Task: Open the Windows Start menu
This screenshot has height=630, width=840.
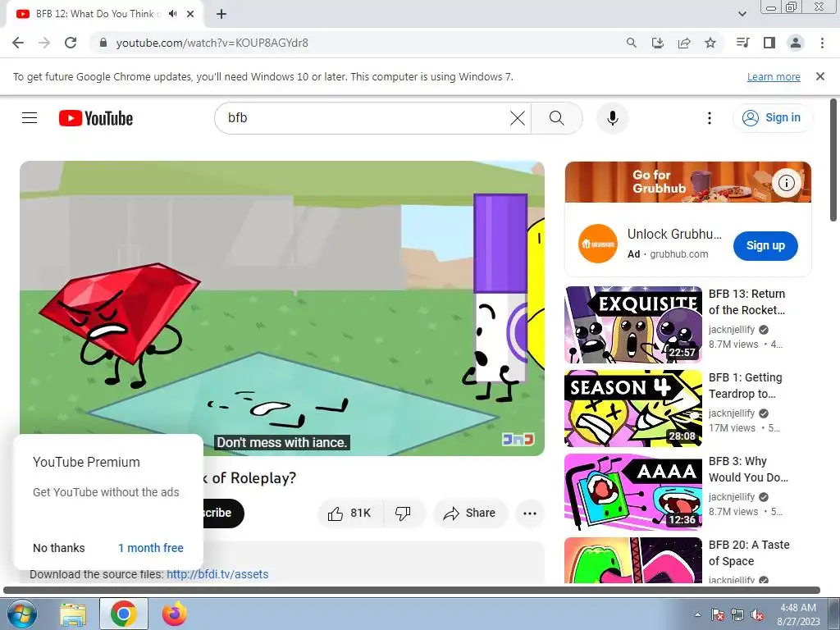Action: pos(21,614)
